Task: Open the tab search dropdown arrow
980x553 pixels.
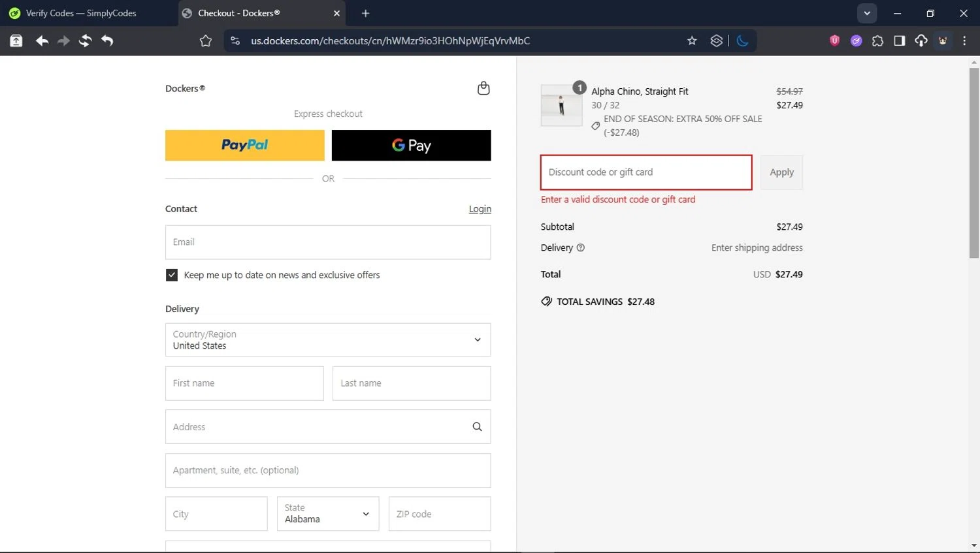Action: 867,13
